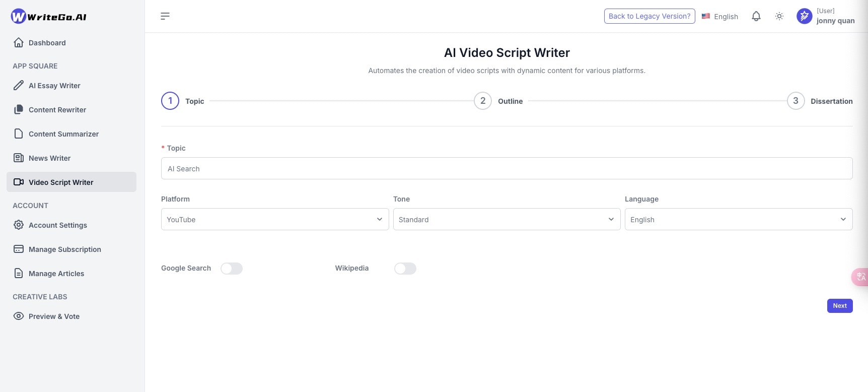The height and width of the screenshot is (392, 868).
Task: Click the user avatar icon
Action: pyautogui.click(x=805, y=16)
